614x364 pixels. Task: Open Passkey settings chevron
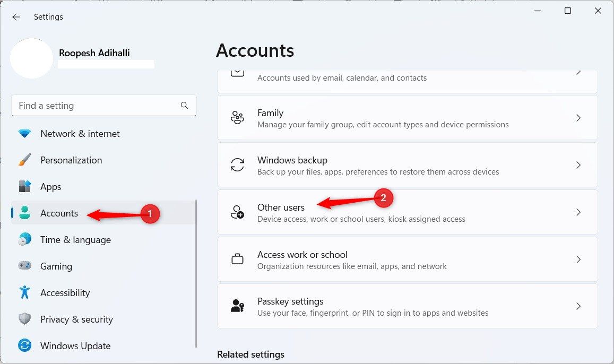coord(578,306)
